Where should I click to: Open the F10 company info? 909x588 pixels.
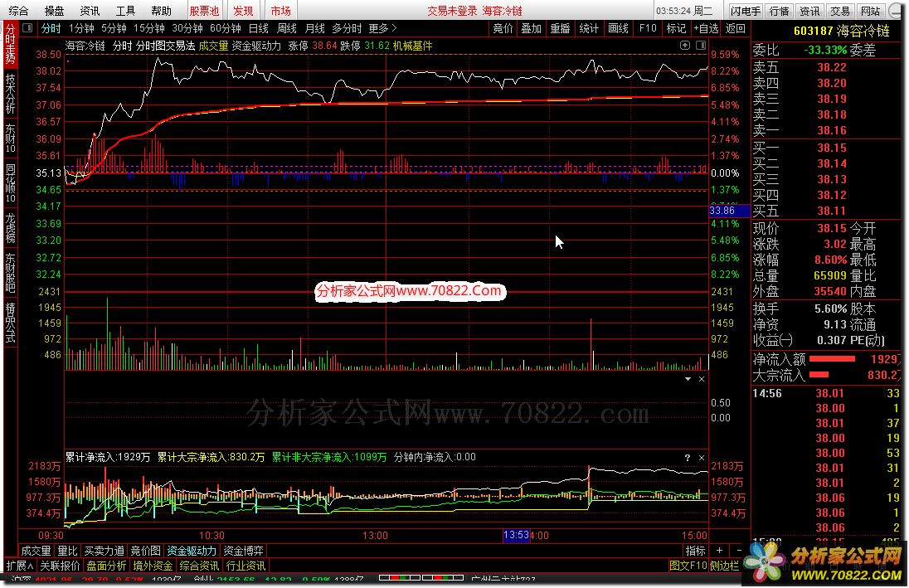click(x=648, y=28)
